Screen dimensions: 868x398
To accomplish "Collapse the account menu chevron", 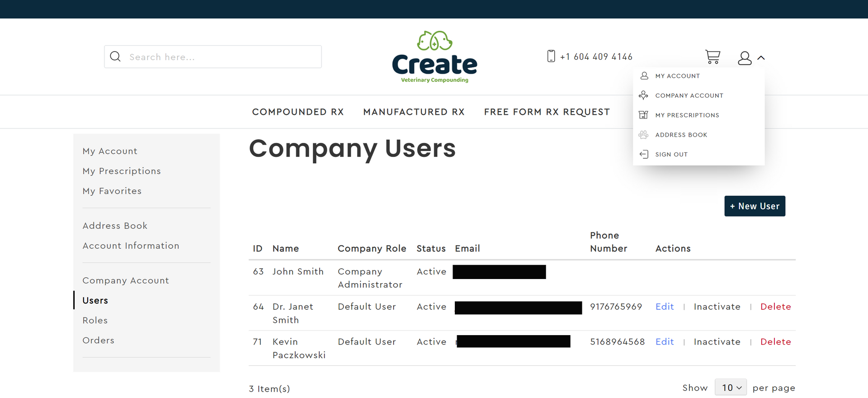I will point(761,58).
